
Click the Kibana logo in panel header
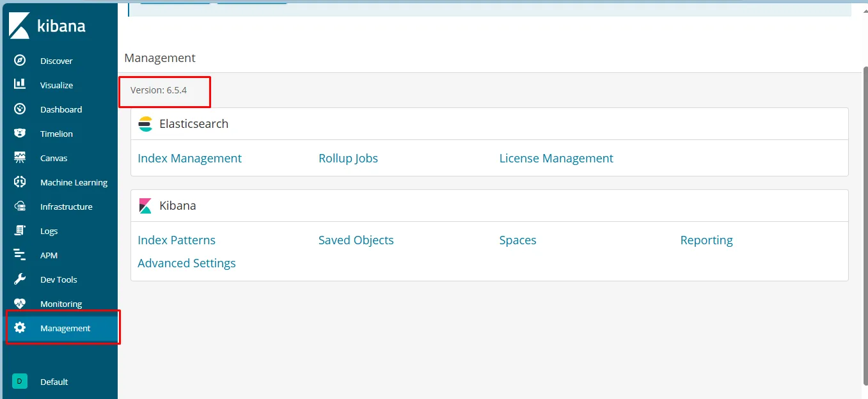(x=145, y=206)
